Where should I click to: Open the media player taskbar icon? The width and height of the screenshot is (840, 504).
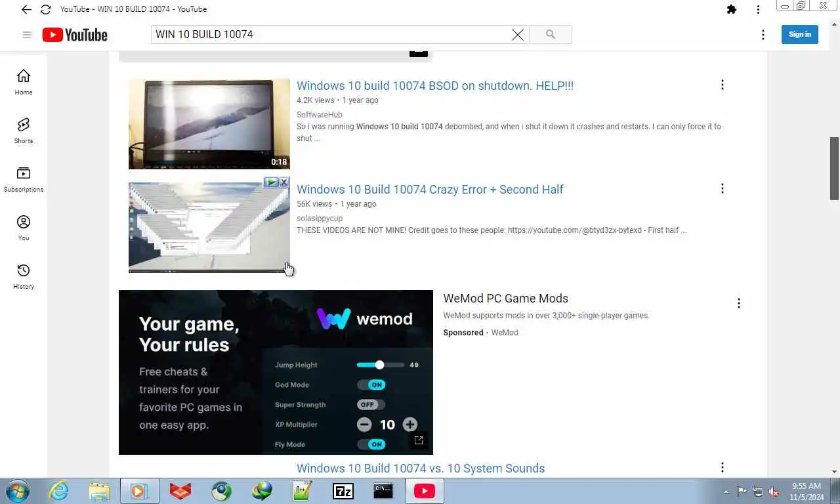click(139, 492)
